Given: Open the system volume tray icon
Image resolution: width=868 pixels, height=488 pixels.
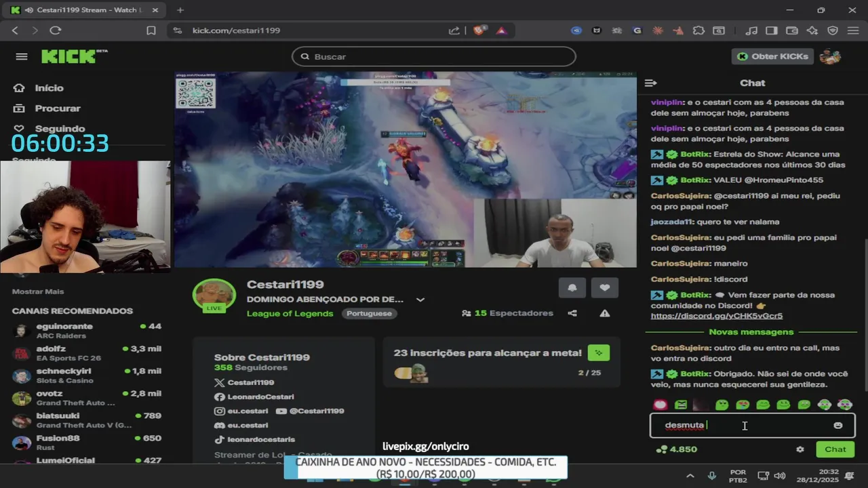Looking at the screenshot, I should tap(780, 476).
